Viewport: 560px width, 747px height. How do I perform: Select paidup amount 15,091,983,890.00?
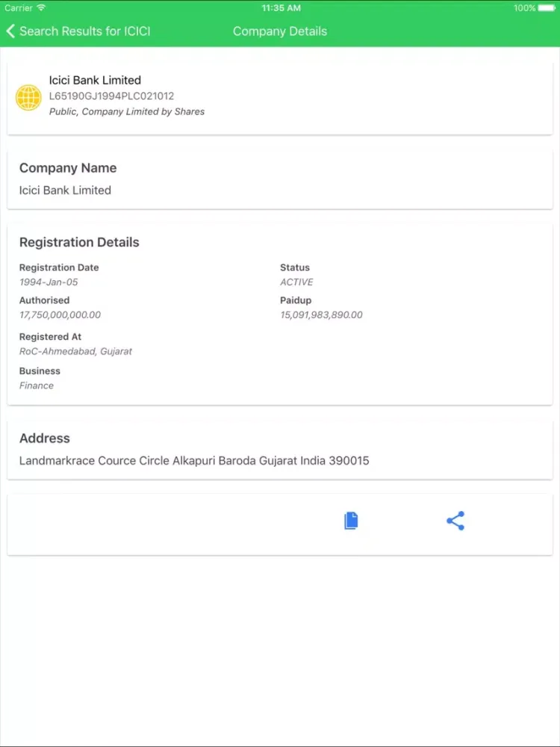pos(321,315)
